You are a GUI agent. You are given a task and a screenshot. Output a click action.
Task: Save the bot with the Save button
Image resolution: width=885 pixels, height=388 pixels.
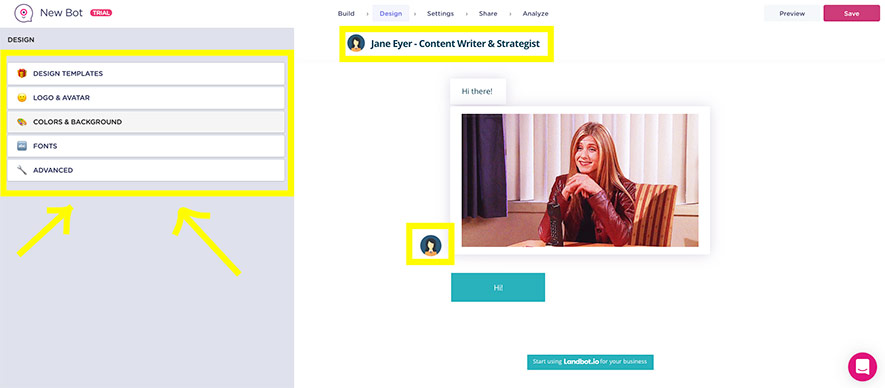852,14
